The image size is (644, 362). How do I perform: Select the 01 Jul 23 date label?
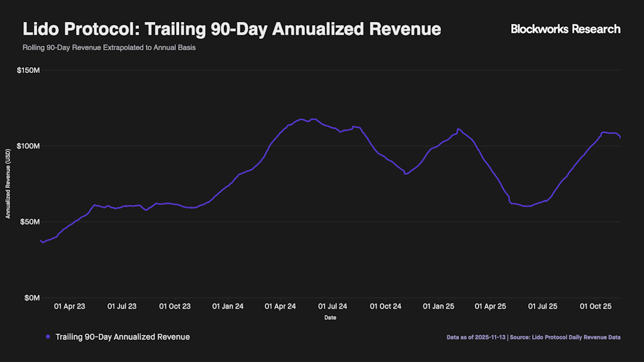point(122,307)
